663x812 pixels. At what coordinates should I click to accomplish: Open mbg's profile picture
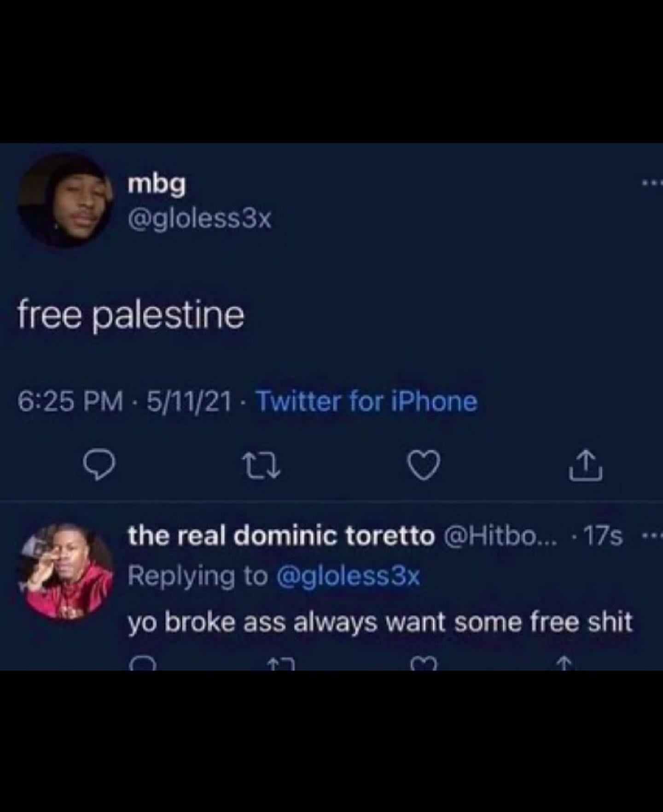pos(65,199)
